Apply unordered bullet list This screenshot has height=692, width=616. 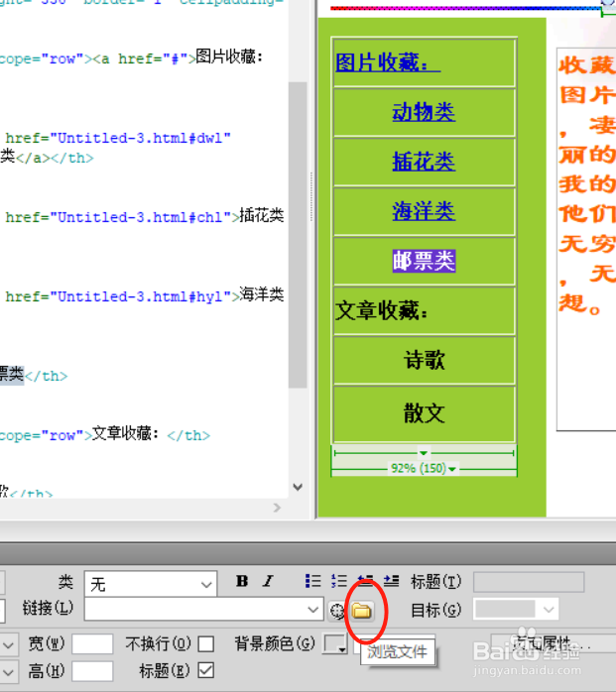coord(312,581)
